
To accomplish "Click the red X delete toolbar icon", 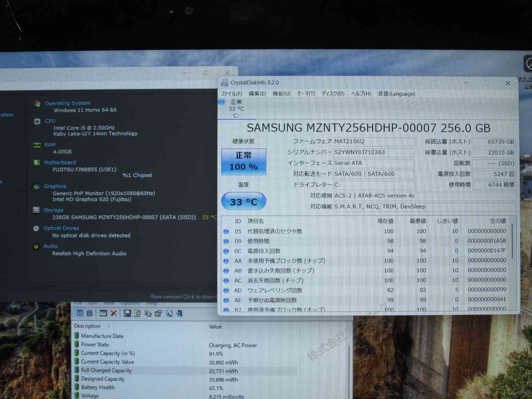I will click(x=113, y=313).
